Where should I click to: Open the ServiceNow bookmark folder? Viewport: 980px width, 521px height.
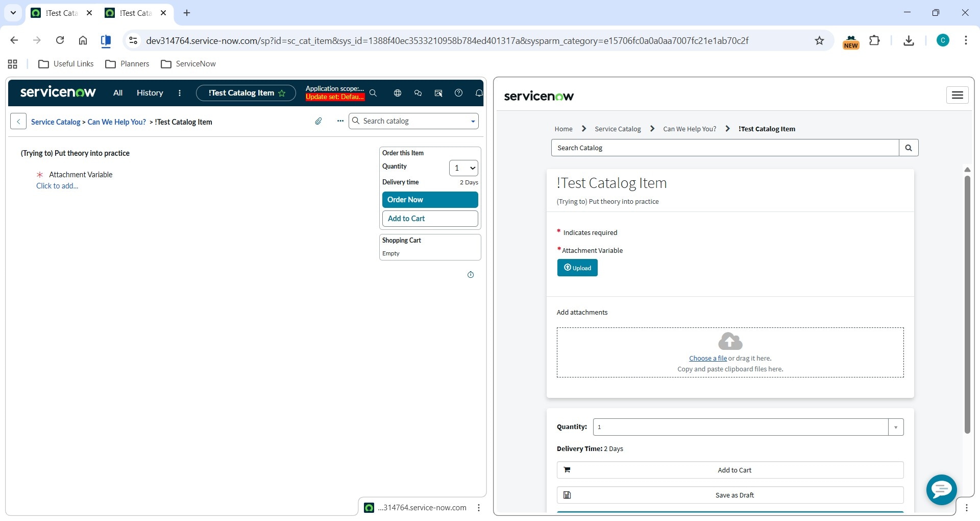[188, 64]
